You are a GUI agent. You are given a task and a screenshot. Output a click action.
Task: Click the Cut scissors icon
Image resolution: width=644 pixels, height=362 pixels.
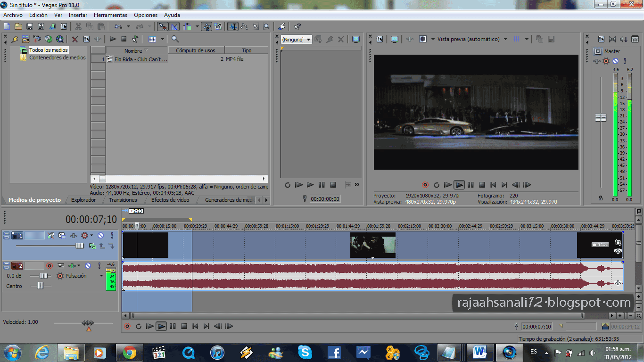pos(78,26)
